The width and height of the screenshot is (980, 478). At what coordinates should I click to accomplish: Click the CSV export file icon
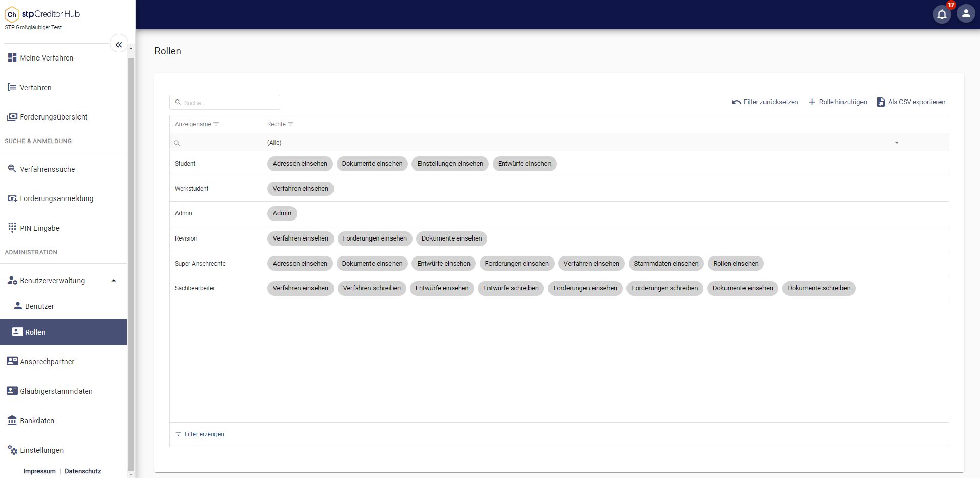tap(881, 102)
